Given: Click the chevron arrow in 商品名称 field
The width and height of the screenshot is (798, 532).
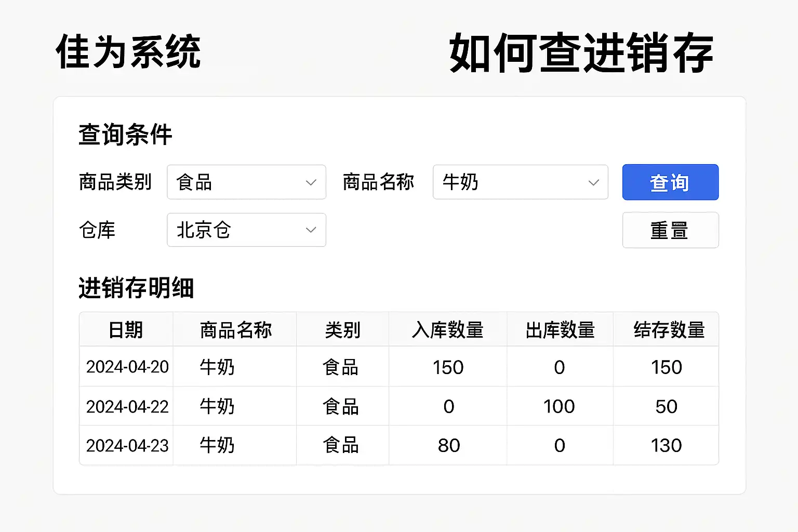Looking at the screenshot, I should [x=593, y=183].
